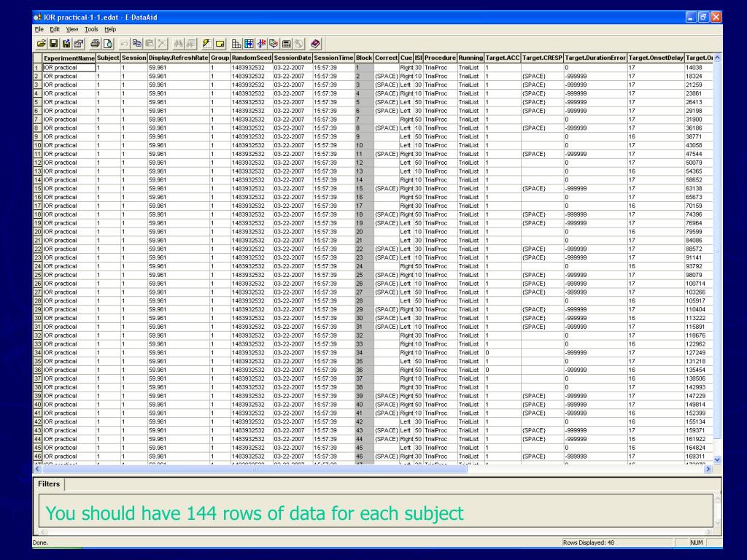
Task: Select the Procedure column header
Action: pos(440,58)
